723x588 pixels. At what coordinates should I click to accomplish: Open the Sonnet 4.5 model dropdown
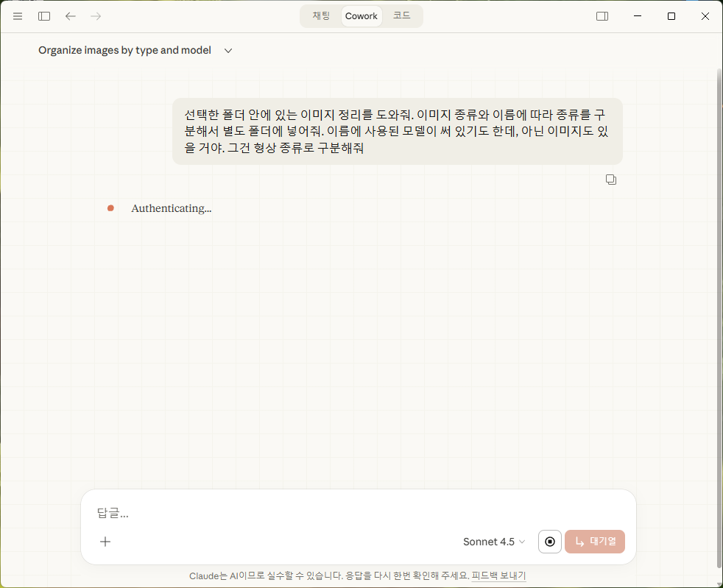[x=494, y=542]
